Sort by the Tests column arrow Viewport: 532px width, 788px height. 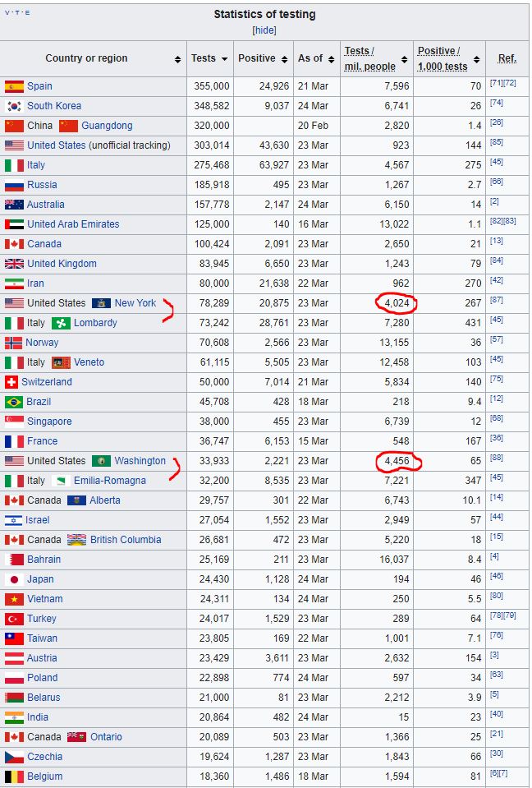224,59
